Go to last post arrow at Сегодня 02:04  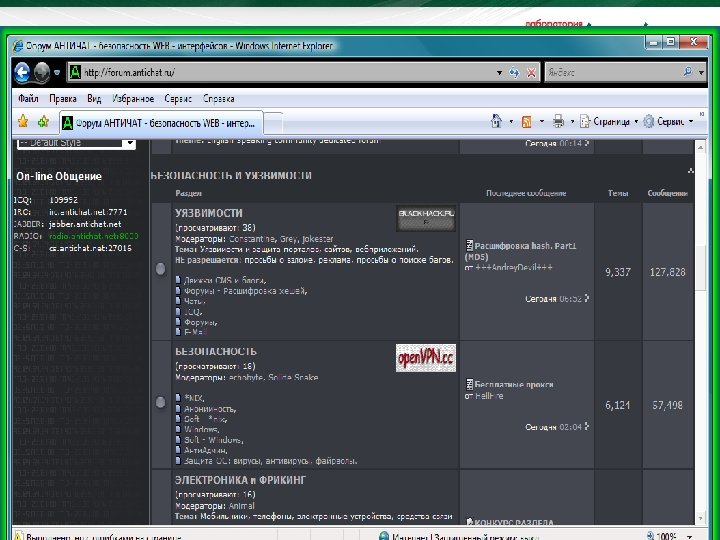point(586,427)
